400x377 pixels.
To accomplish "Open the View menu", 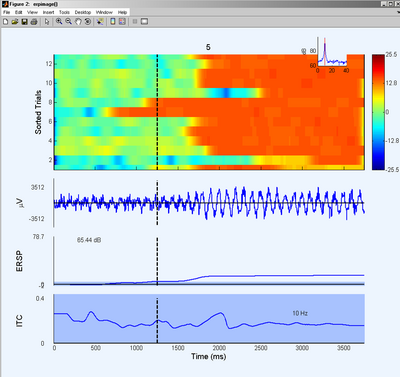I will click(32, 12).
